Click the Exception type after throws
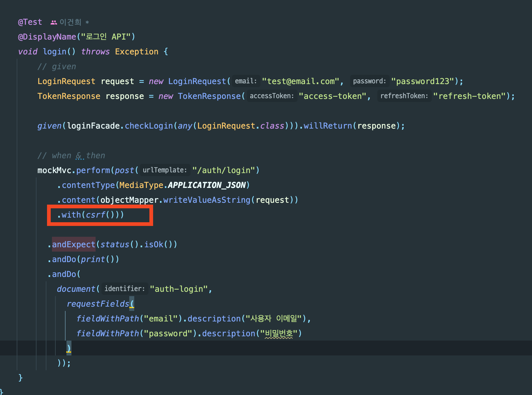This screenshot has width=532, height=395. 137,52
